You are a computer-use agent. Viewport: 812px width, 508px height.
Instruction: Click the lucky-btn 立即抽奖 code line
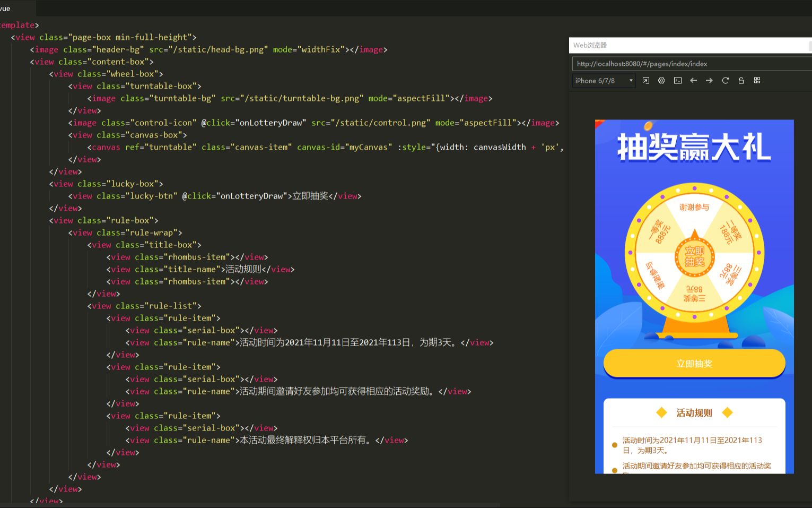[215, 196]
